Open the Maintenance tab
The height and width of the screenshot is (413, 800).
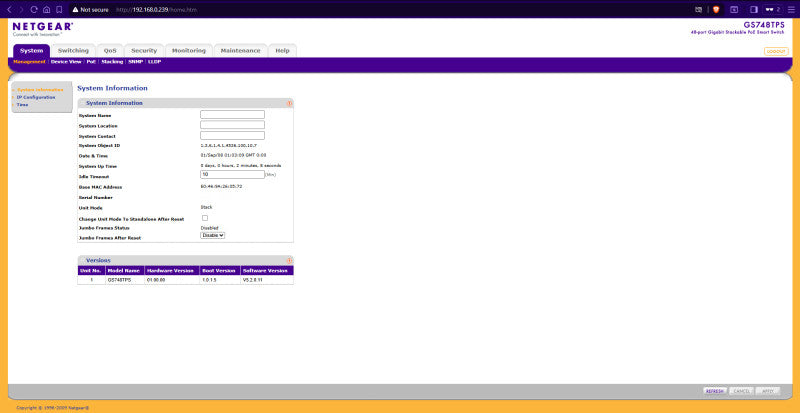pyautogui.click(x=240, y=51)
